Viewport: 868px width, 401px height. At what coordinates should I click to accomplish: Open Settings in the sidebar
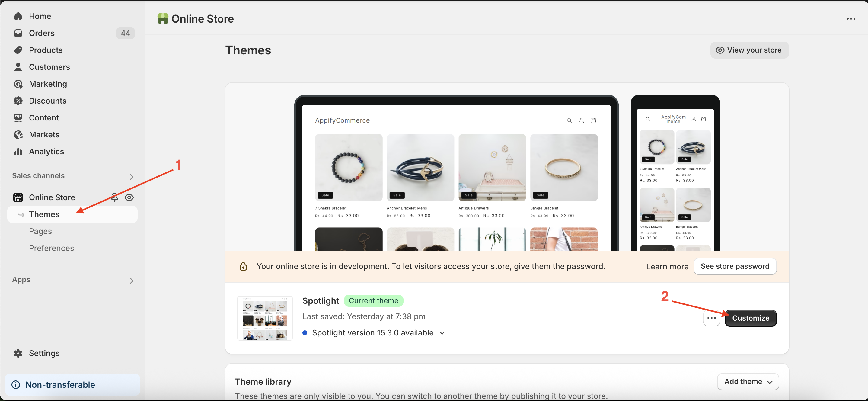[44, 353]
